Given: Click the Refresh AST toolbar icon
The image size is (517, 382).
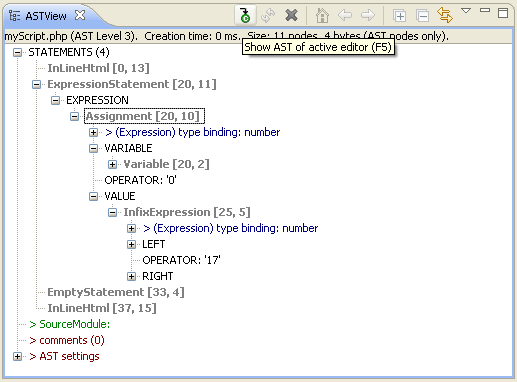Looking at the screenshot, I should (268, 15).
